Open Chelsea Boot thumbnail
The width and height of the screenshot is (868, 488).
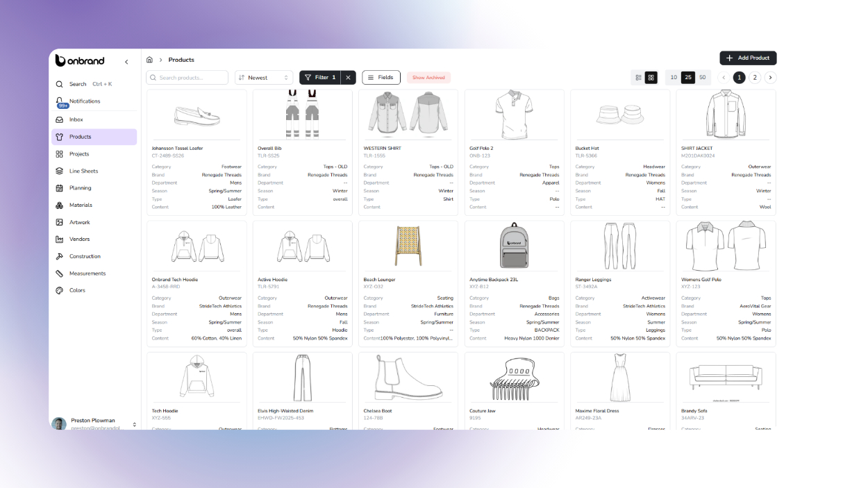tap(408, 377)
